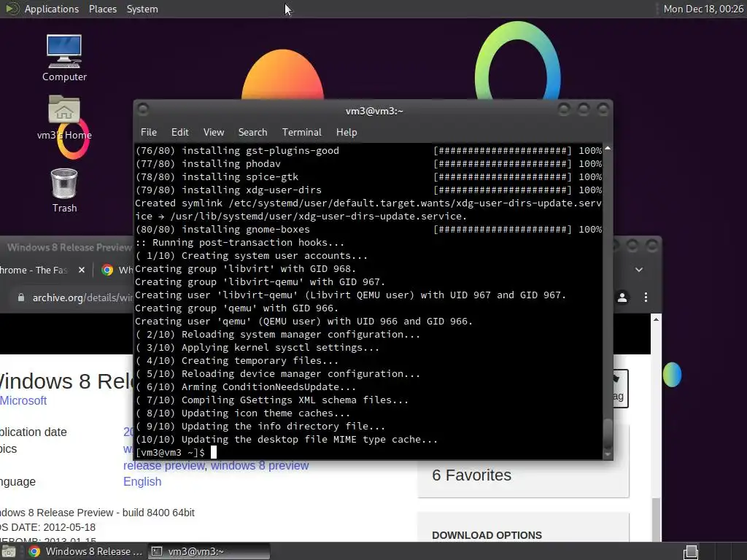747x560 pixels.
Task: Switch to 'vm3@vm3:~' taskbar button
Action: pyautogui.click(x=209, y=551)
